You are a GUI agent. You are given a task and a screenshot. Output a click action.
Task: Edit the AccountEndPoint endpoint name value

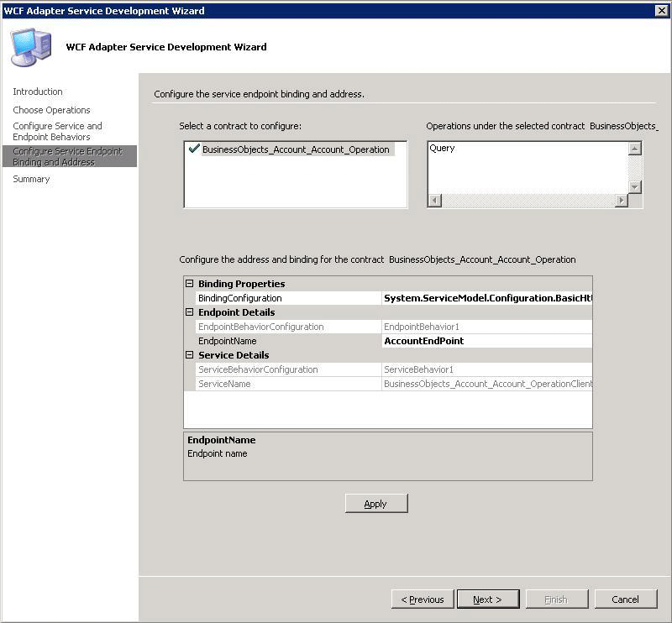point(487,341)
